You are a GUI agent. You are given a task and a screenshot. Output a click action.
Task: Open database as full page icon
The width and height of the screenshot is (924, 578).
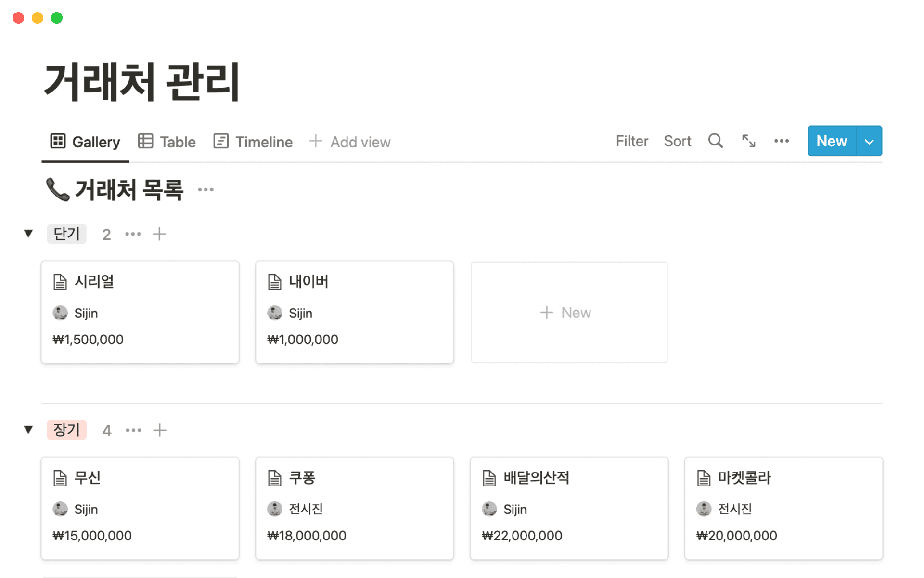tap(748, 141)
